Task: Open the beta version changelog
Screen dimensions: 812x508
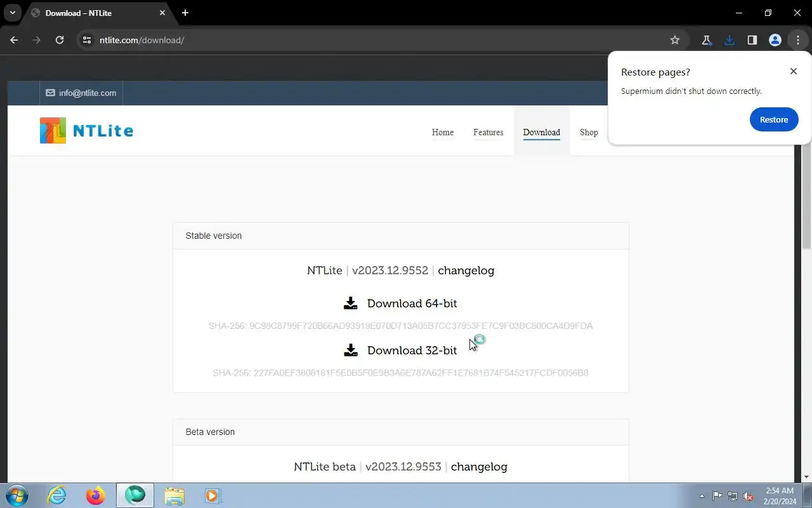Action: [x=479, y=467]
